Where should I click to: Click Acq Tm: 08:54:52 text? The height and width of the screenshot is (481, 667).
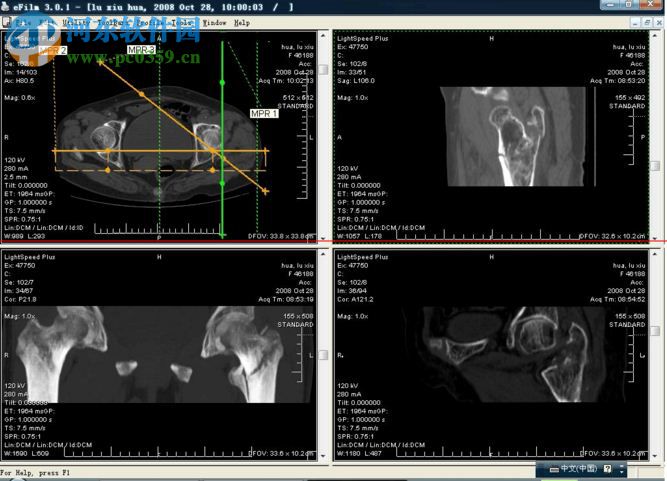coord(618,299)
